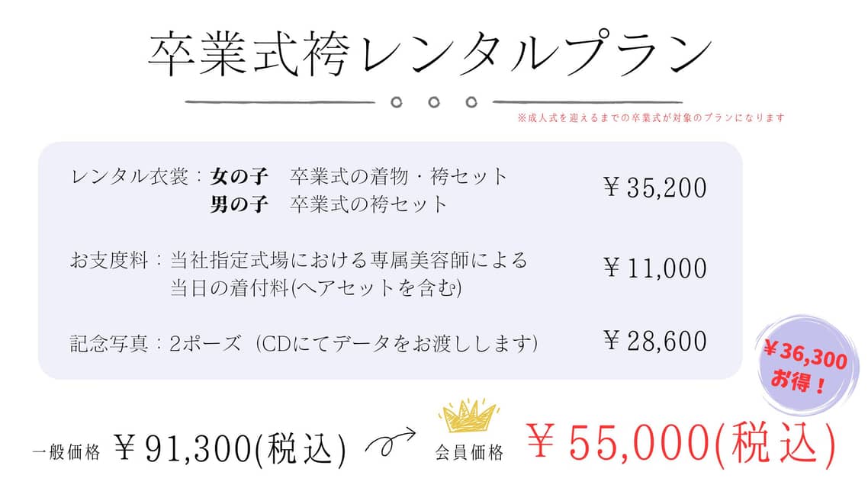Click the 一般価格 label
The width and height of the screenshot is (868, 488).
point(67,453)
